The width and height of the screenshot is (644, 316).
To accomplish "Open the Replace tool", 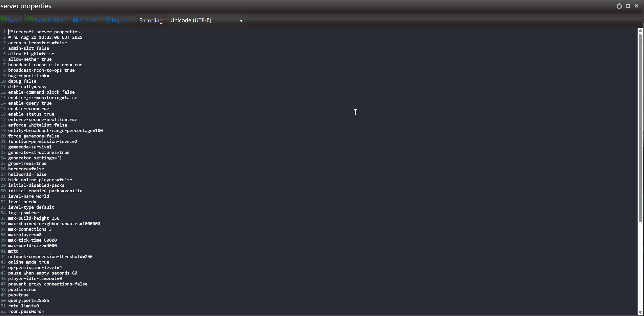I will coord(118,20).
